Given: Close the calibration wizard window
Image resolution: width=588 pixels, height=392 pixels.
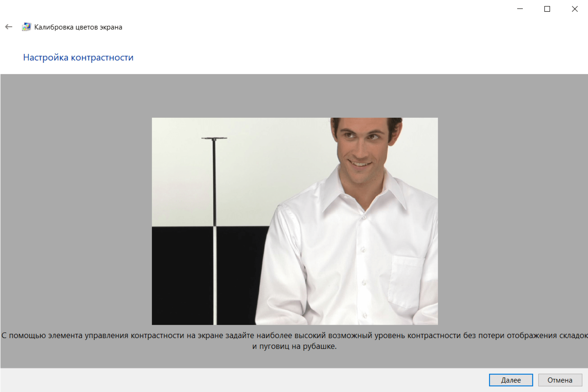Looking at the screenshot, I should point(575,9).
